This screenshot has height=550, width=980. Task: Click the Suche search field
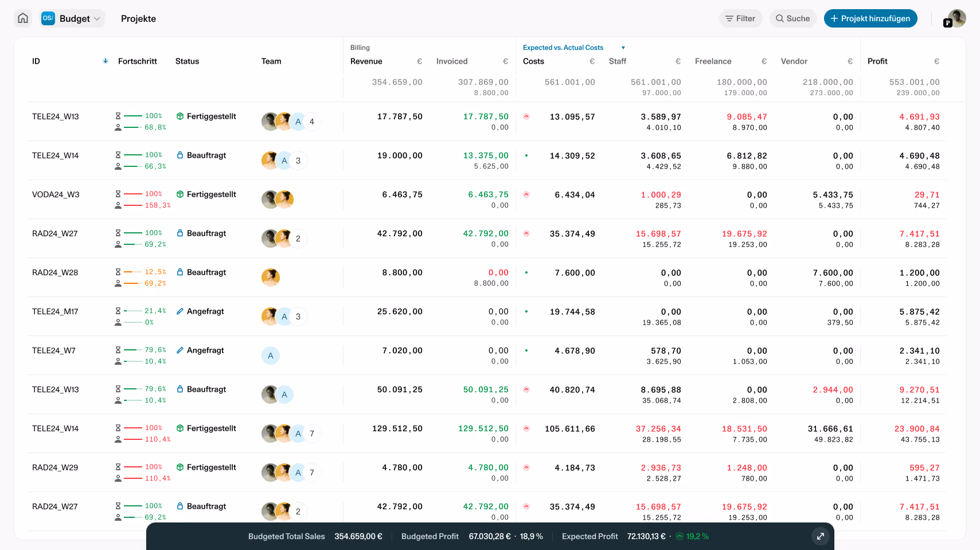(793, 18)
